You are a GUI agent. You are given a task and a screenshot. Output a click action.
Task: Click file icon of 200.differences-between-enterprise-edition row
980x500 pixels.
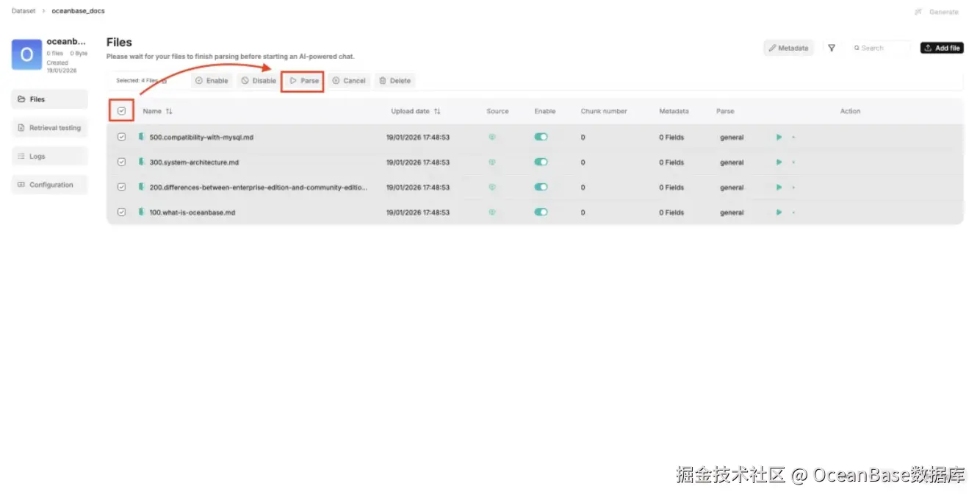tap(141, 187)
